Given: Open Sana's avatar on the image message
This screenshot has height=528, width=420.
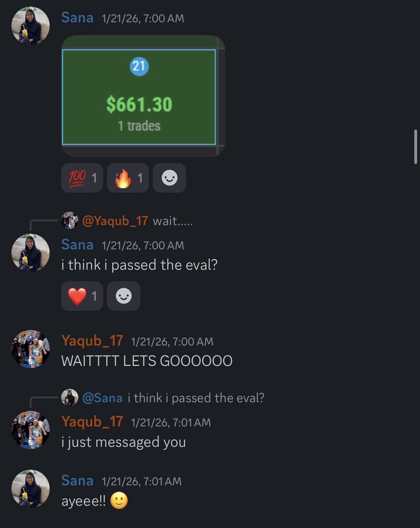Looking at the screenshot, I should [x=31, y=26].
